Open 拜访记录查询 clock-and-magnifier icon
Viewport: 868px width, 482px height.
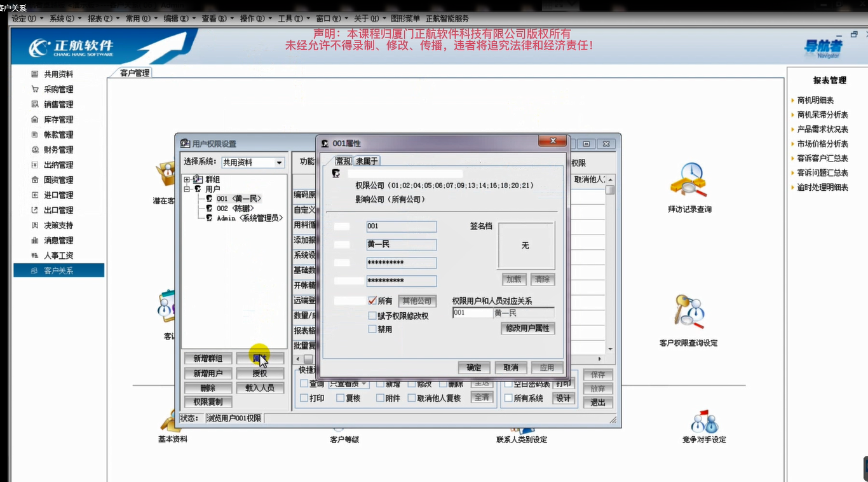point(689,180)
